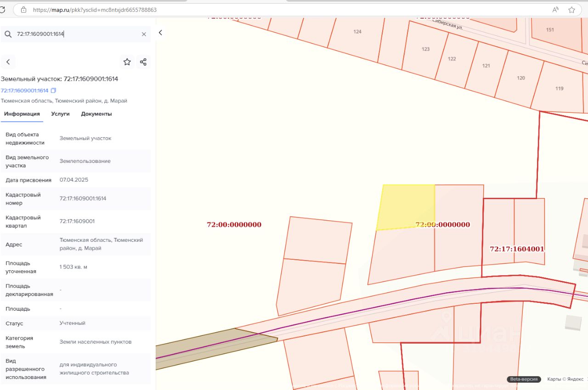The height and width of the screenshot is (390, 588).
Task: Reload the browser page
Action: [3, 9]
